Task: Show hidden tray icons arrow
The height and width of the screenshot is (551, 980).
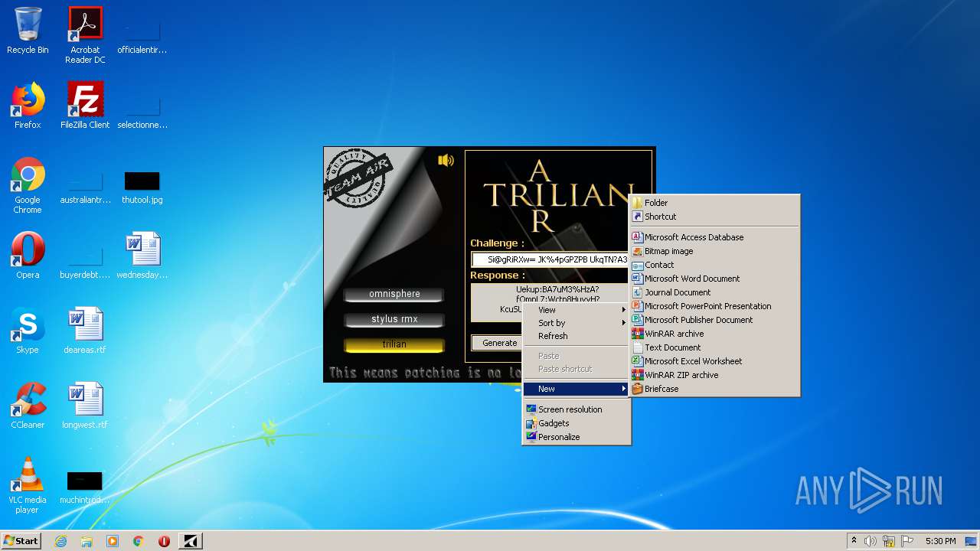Action: 854,541
